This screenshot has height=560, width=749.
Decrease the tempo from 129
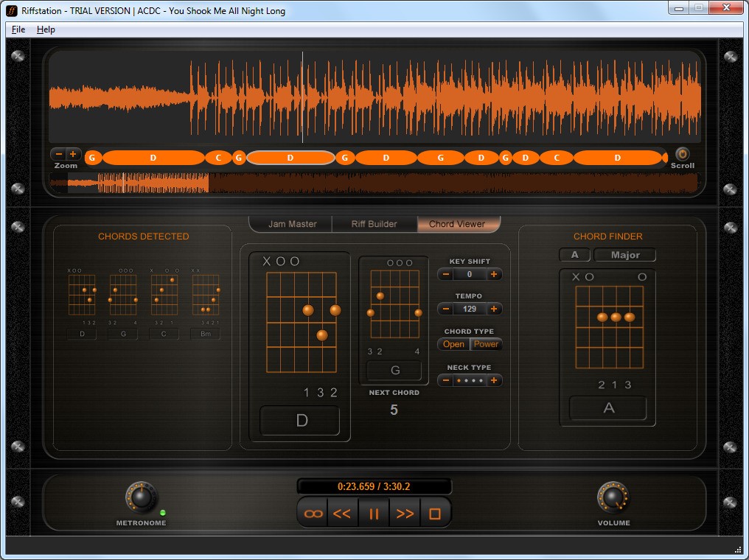446,309
